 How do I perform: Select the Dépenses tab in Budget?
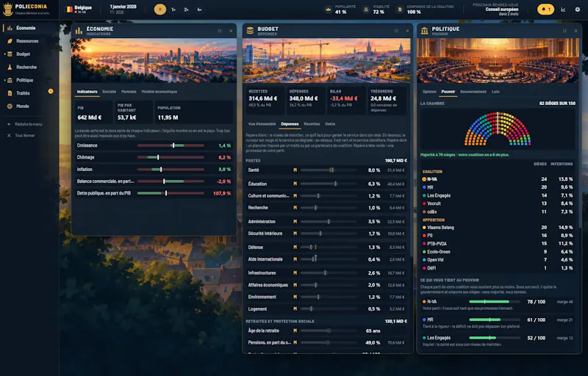tap(290, 124)
